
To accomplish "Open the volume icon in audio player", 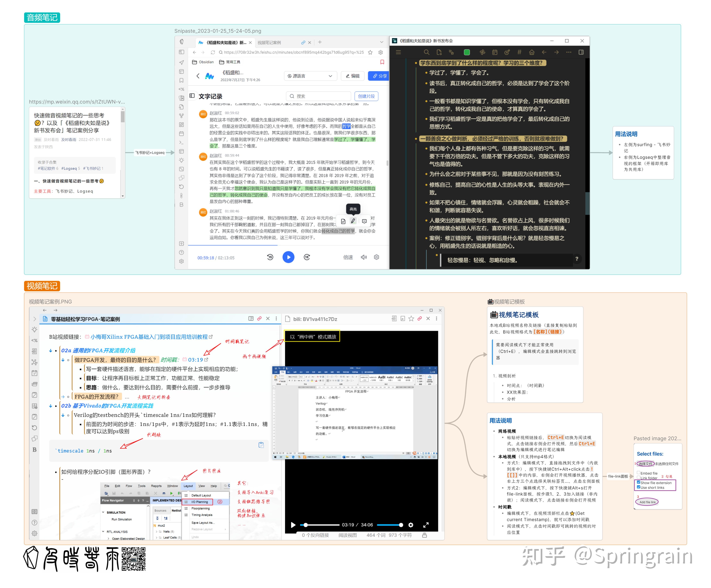I will 364,257.
